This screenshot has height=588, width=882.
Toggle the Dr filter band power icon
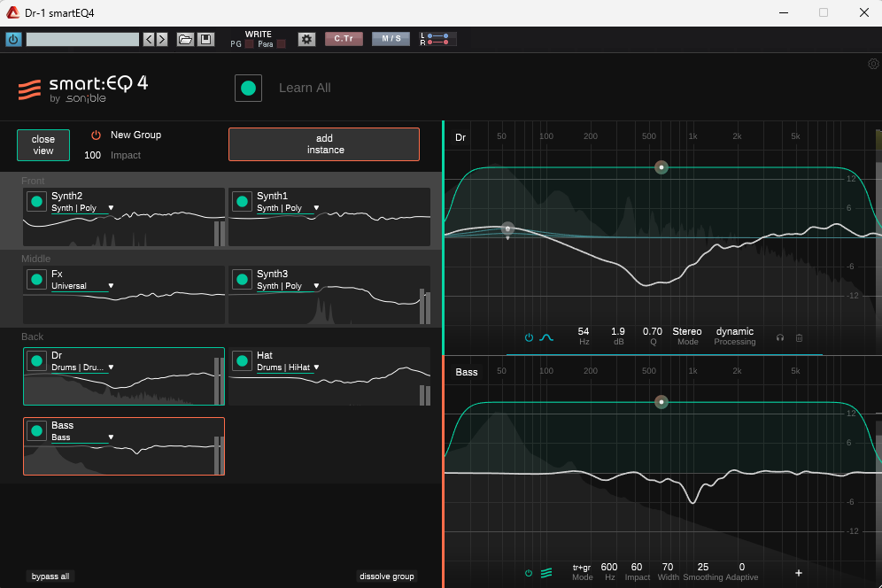click(529, 337)
